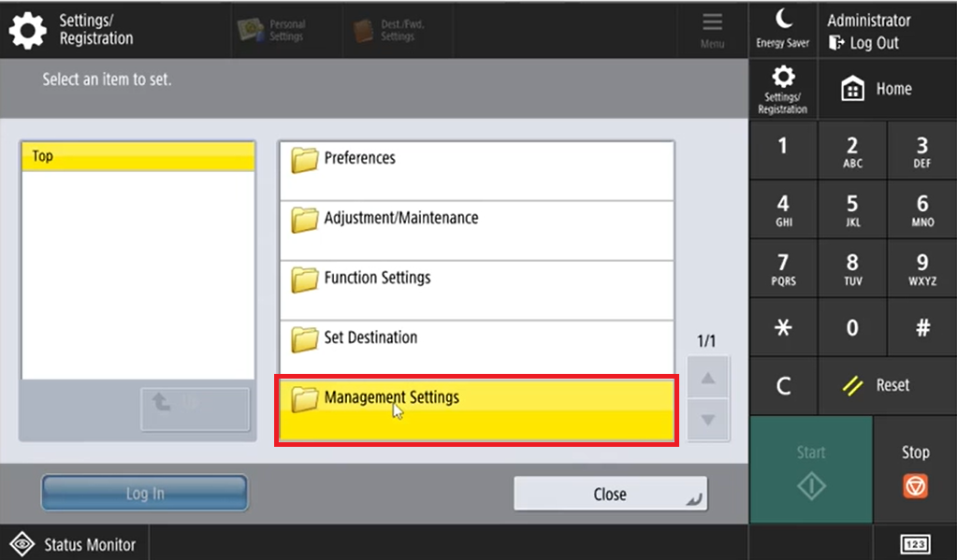Expand the Adjustment/Maintenance folder
Image resolution: width=957 pixels, height=560 pixels.
coord(476,230)
